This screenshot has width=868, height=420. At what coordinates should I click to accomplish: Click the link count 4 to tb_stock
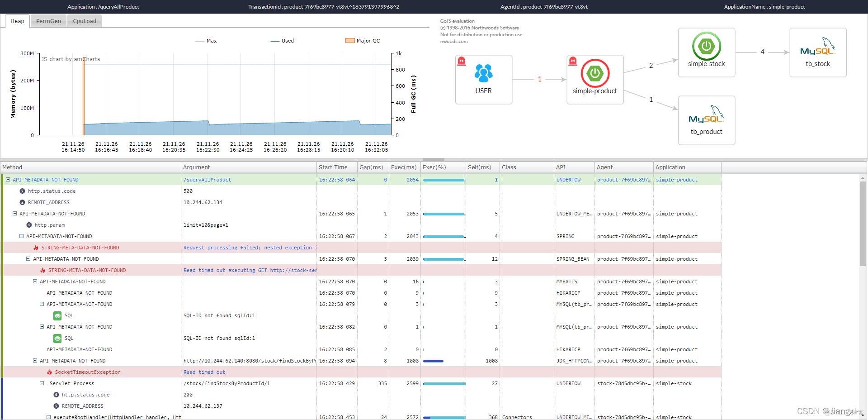762,52
